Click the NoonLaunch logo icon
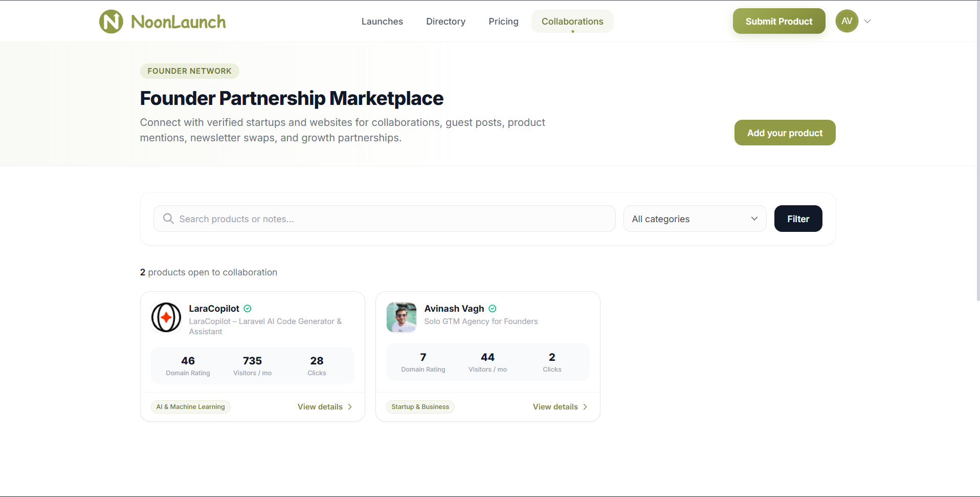The height and width of the screenshot is (497, 980). (x=111, y=21)
